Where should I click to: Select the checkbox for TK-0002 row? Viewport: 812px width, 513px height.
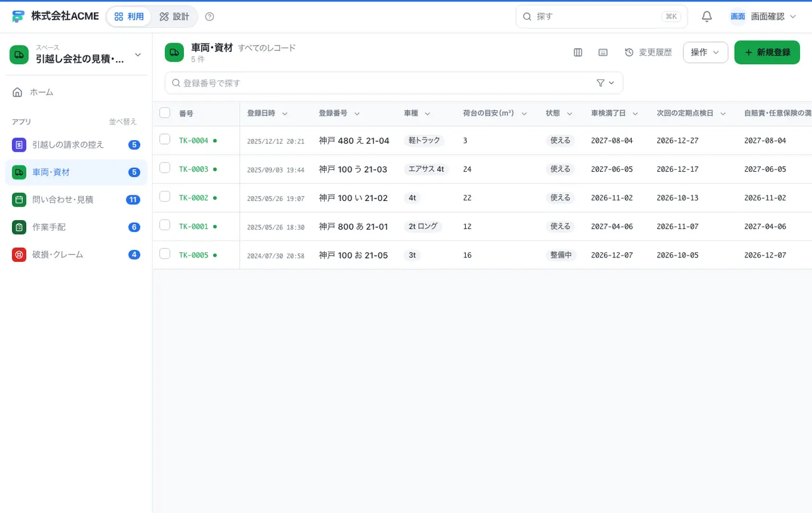tap(165, 197)
